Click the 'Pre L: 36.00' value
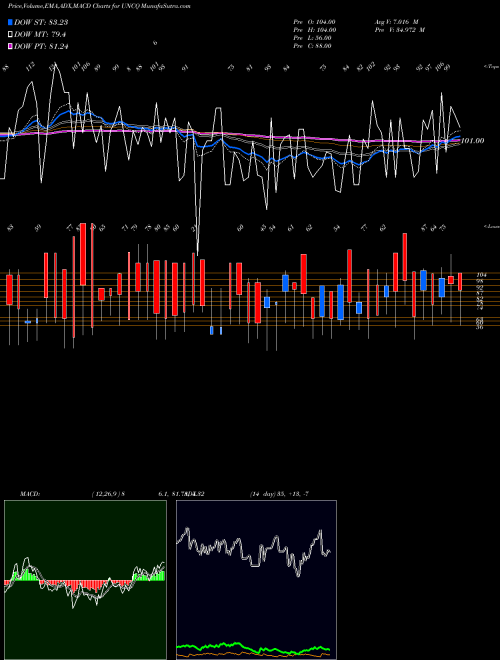Image resolution: width=500 pixels, height=660 pixels. [313, 38]
